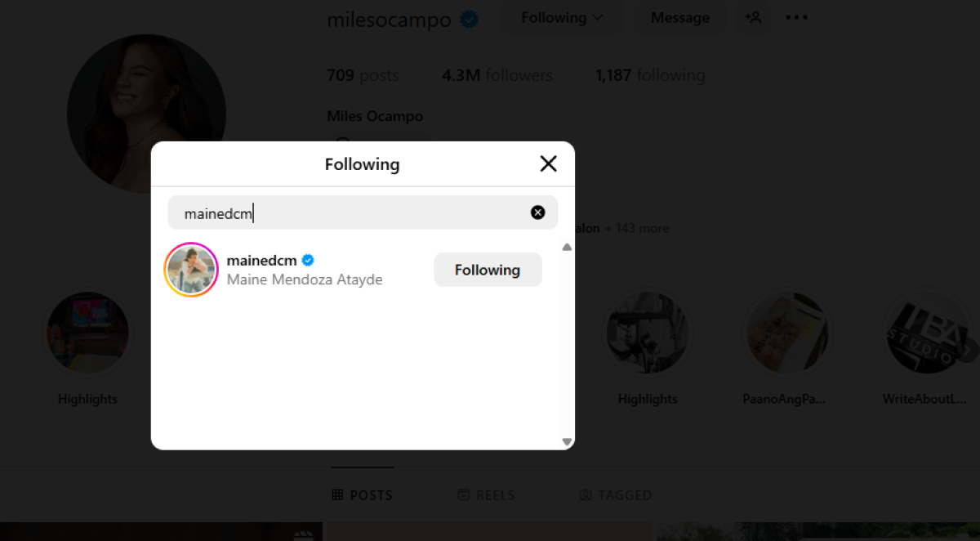Open mainedcm's story ring avatar

click(190, 269)
